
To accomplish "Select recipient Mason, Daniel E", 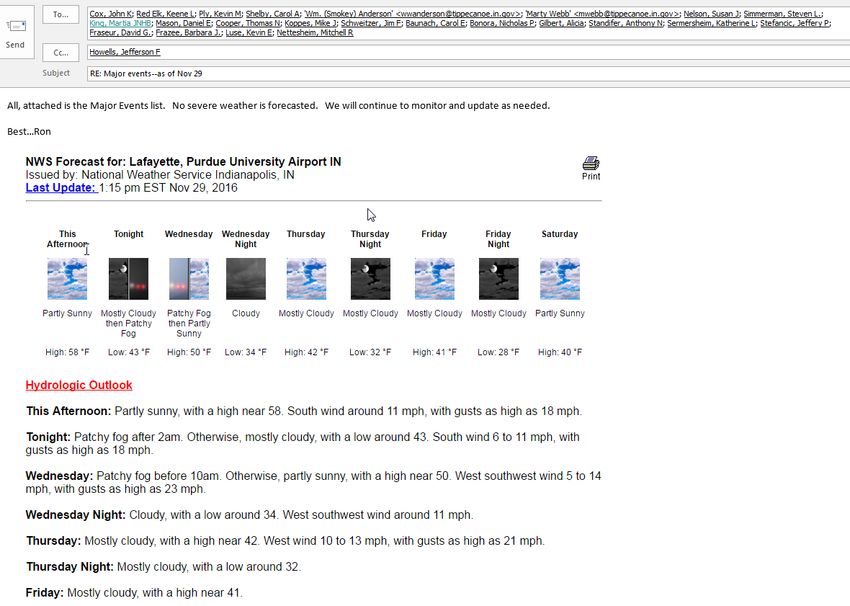I will [x=183, y=23].
